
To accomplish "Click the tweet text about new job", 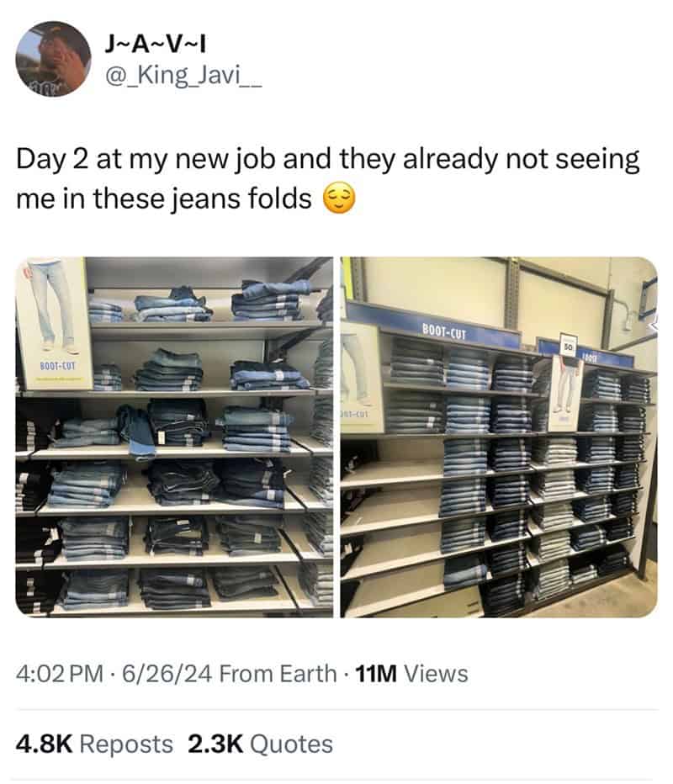I will (x=327, y=178).
